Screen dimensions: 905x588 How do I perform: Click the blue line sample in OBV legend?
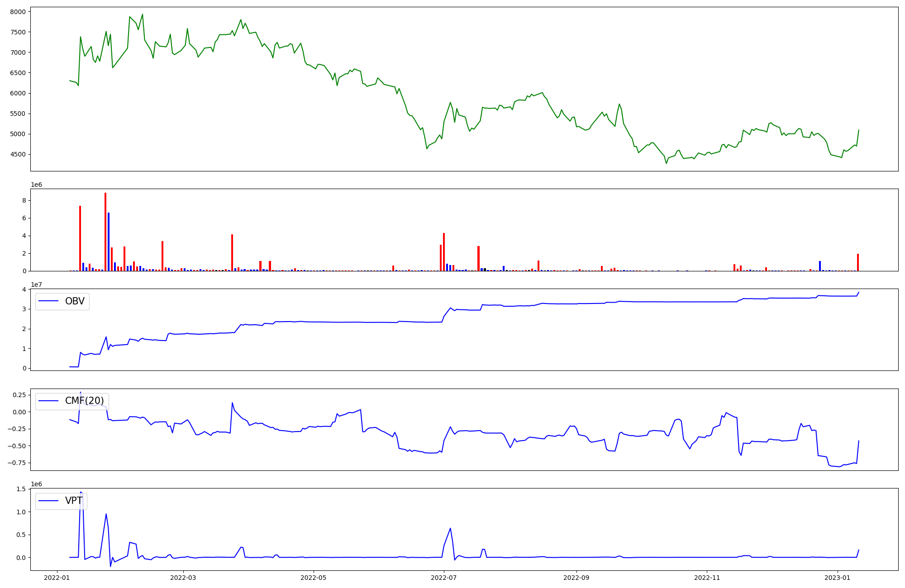(49, 301)
